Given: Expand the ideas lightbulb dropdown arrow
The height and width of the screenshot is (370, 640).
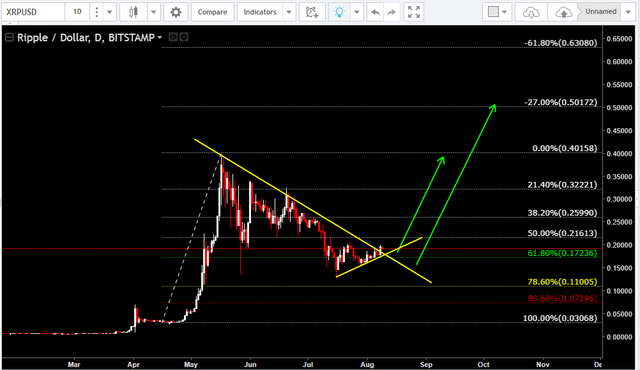Looking at the screenshot, I should [x=357, y=12].
